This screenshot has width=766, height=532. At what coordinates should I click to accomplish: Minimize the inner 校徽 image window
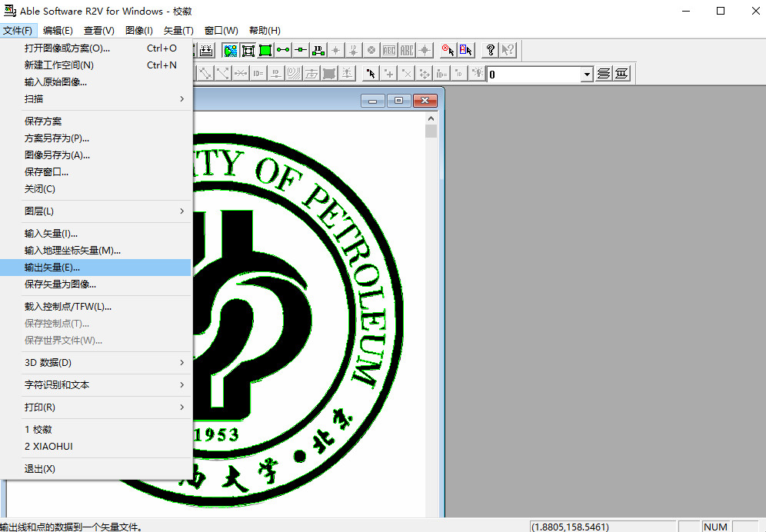(x=373, y=101)
